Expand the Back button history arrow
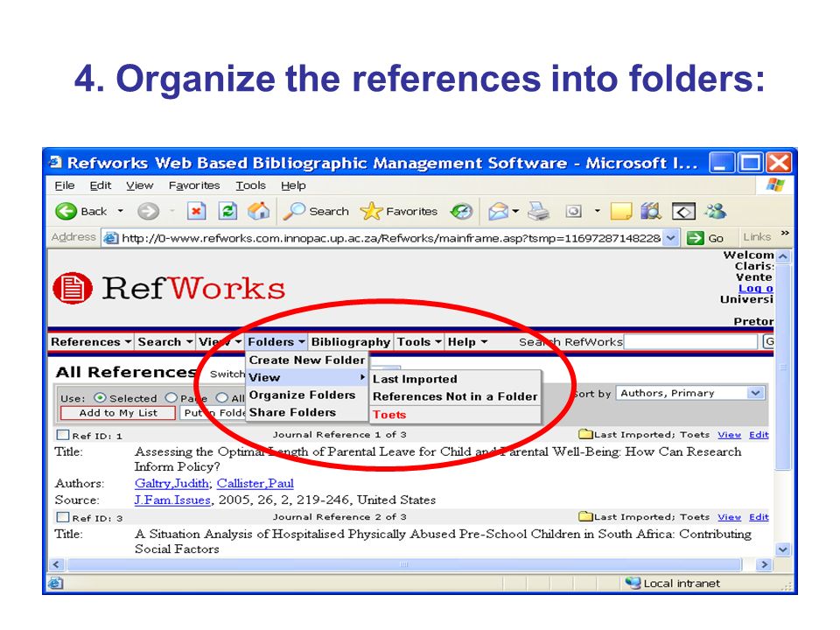Screen dimensions: 840x630 (121, 211)
